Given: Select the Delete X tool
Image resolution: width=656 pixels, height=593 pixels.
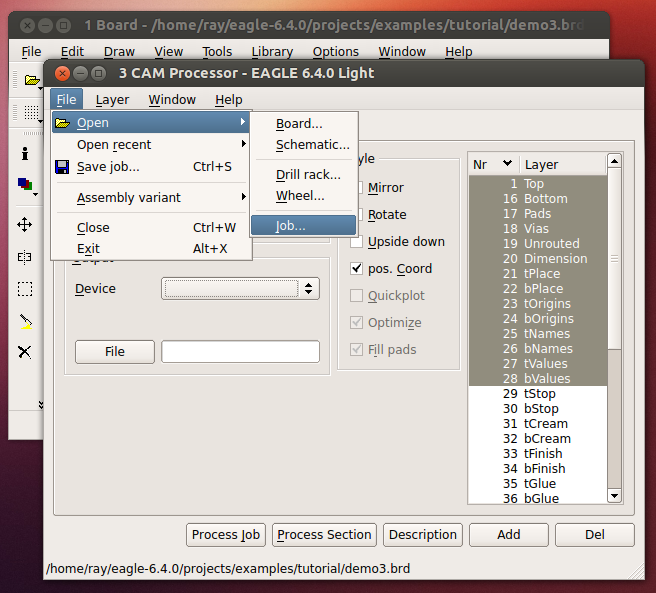Looking at the screenshot, I should pos(25,352).
